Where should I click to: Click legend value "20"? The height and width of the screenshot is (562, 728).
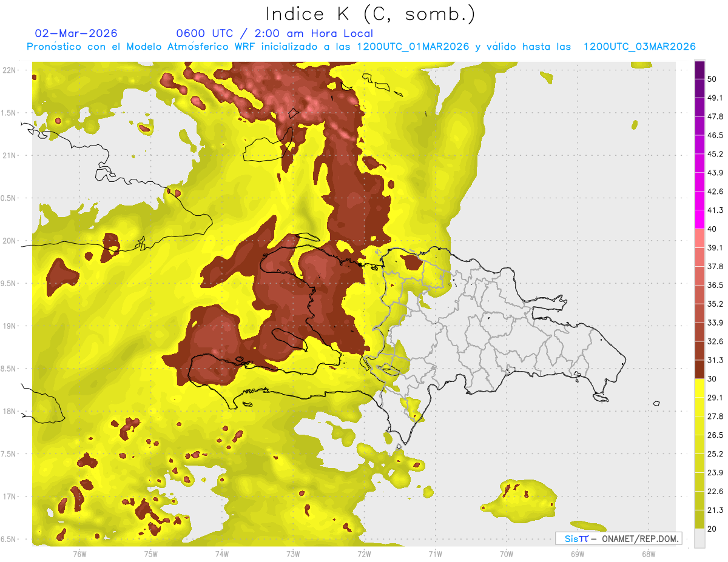(x=712, y=529)
